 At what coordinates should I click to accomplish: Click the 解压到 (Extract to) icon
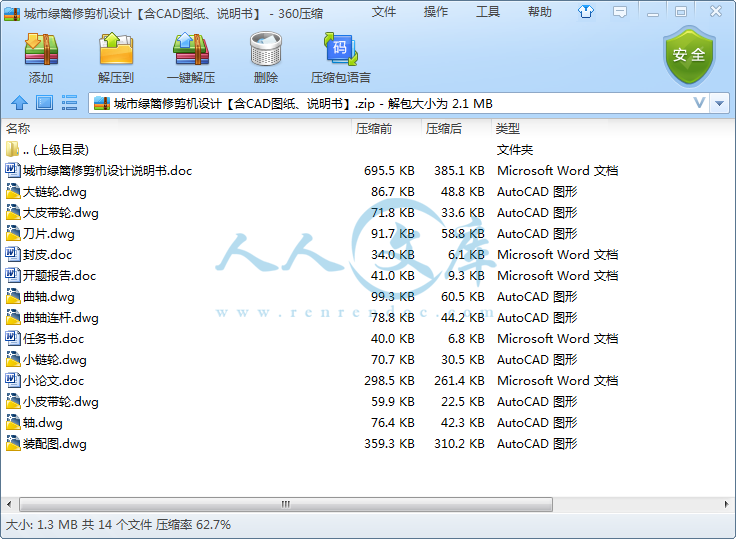[x=116, y=49]
